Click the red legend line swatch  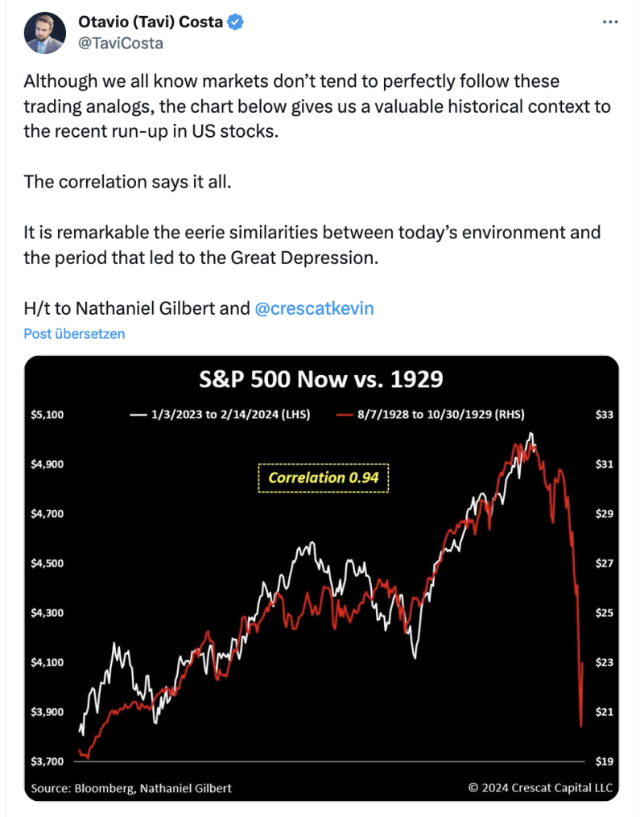pos(346,415)
